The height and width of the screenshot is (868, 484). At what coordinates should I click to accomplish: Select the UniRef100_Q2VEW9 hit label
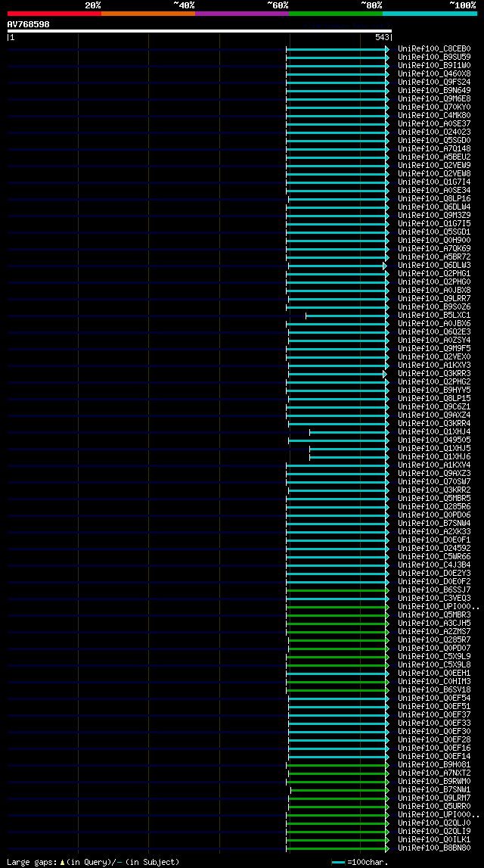434,165
